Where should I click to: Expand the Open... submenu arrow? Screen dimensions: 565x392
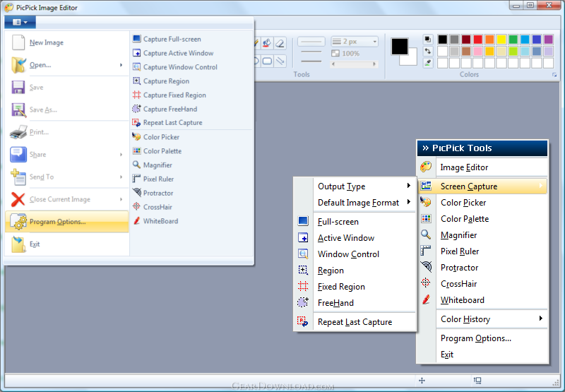pyautogui.click(x=121, y=65)
